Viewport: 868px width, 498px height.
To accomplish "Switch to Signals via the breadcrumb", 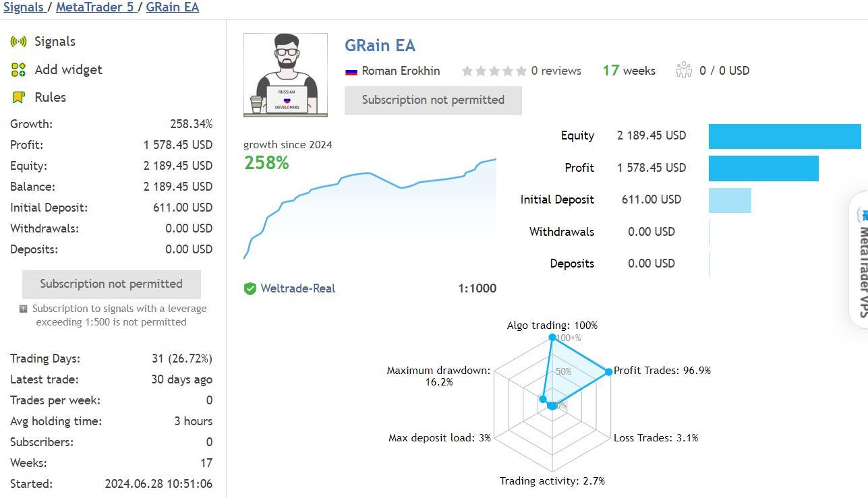I will [x=22, y=7].
